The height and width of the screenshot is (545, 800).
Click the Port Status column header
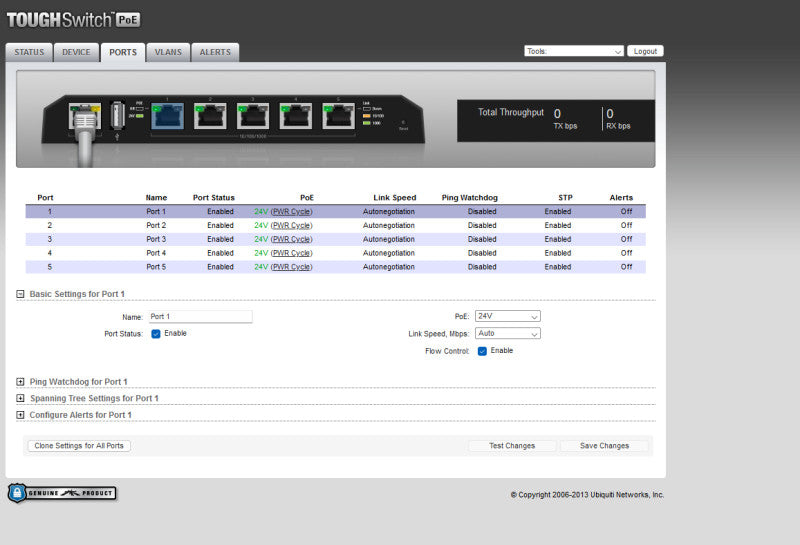(x=214, y=197)
